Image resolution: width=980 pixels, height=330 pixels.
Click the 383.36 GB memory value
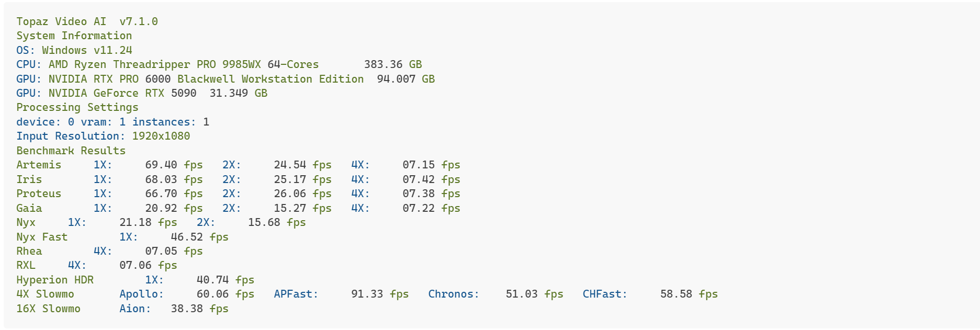point(392,64)
